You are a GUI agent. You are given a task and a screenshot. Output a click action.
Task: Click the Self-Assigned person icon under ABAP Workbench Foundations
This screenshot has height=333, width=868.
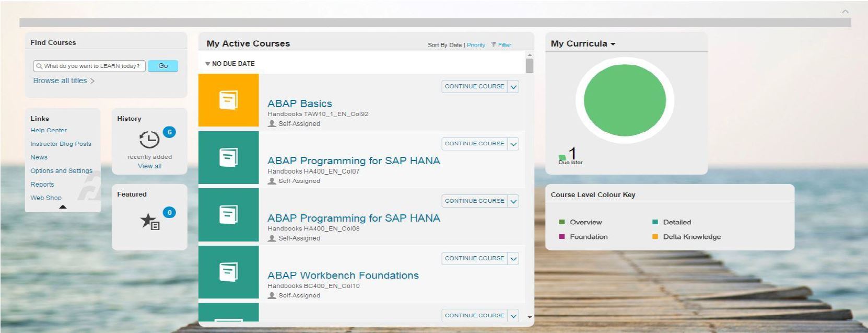tap(272, 295)
